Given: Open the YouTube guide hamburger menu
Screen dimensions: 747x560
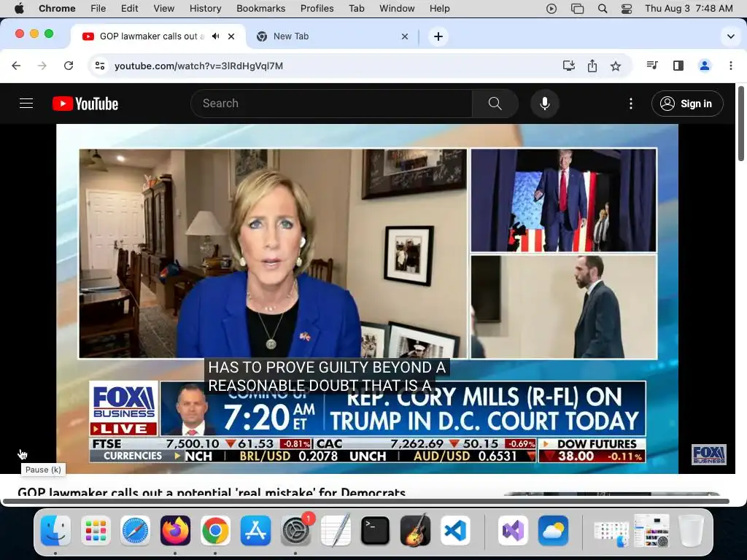Looking at the screenshot, I should click(26, 104).
